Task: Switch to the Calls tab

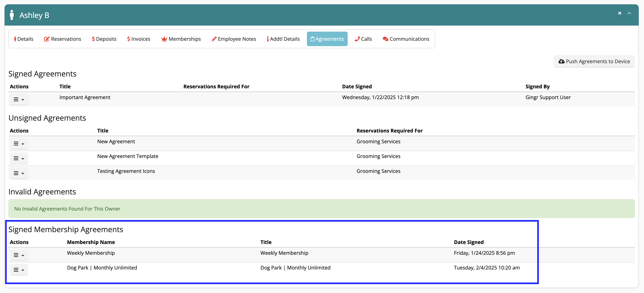Action: pos(363,39)
